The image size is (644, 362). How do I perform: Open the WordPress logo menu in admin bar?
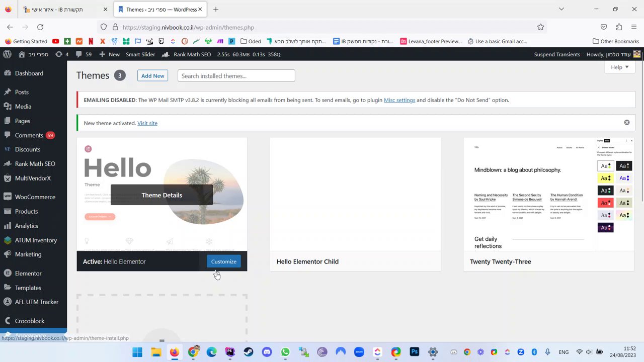pos(7,54)
